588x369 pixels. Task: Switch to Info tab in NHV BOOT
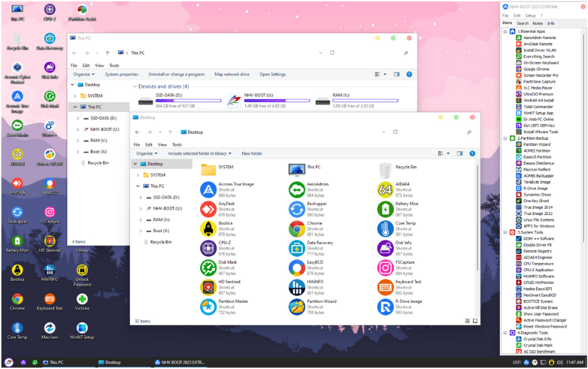(x=551, y=23)
